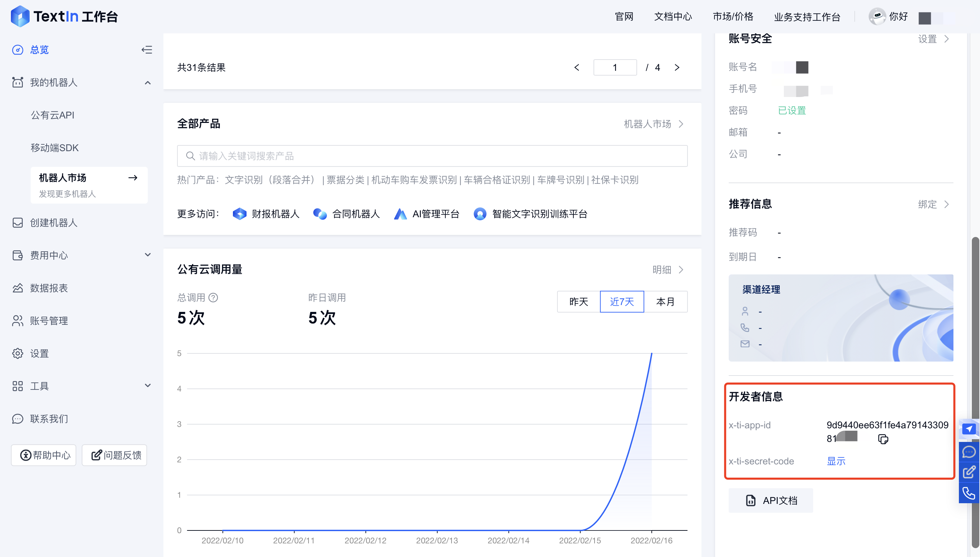The width and height of the screenshot is (980, 557).
Task: Open 推荐信息 绑定 link
Action: (933, 204)
